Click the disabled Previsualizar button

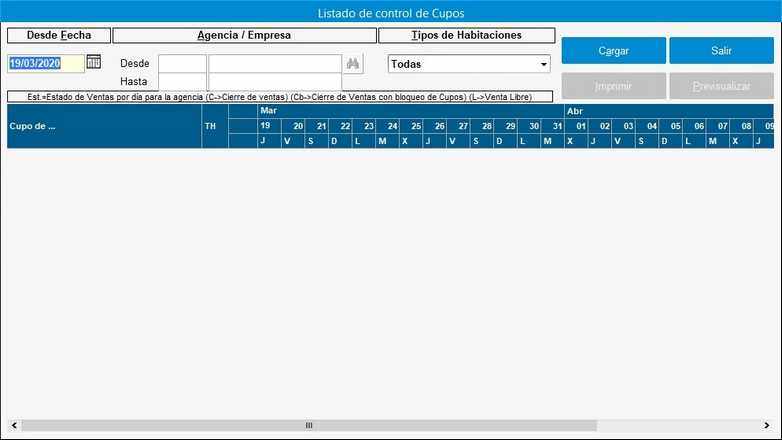click(x=721, y=86)
